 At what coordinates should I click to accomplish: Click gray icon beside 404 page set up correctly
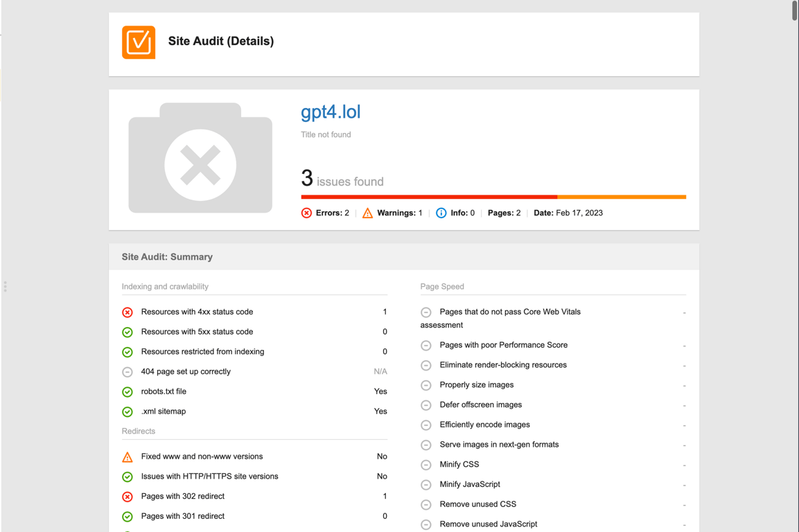(x=128, y=372)
